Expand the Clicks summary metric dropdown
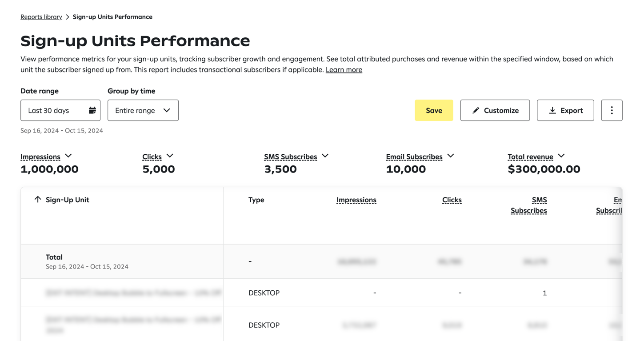This screenshot has height=341, width=644. pyautogui.click(x=170, y=156)
